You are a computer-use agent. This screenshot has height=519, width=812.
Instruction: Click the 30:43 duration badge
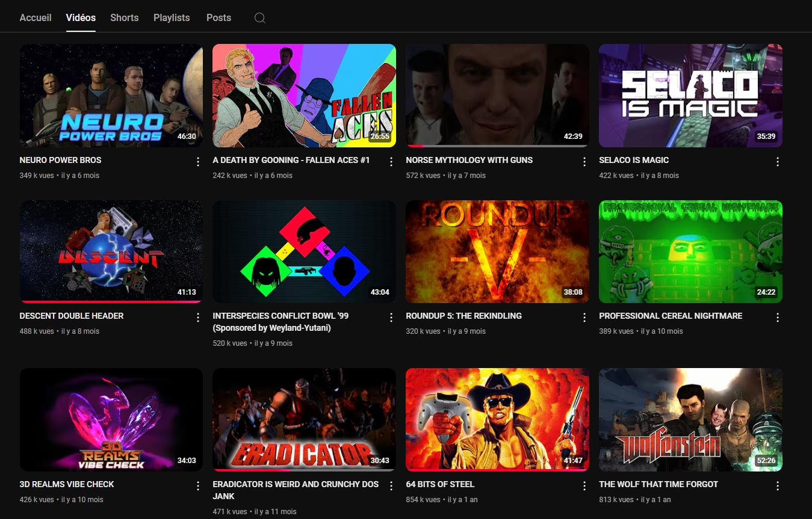(380, 461)
